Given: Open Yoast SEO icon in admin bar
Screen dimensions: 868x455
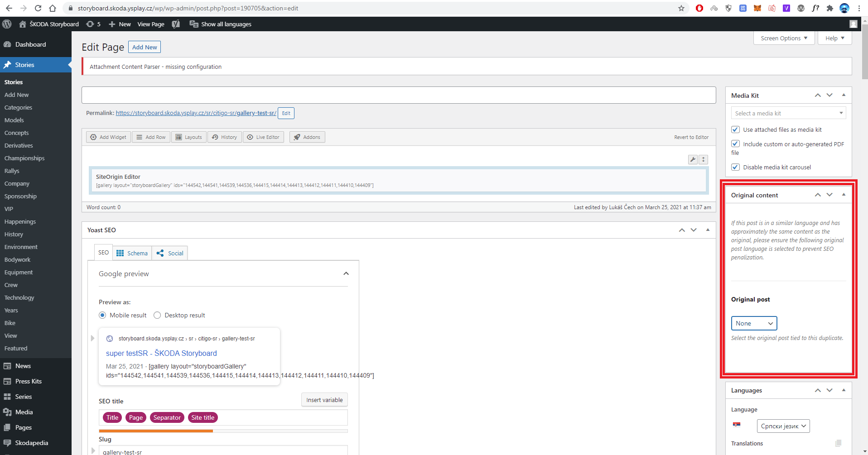Looking at the screenshot, I should [x=176, y=24].
